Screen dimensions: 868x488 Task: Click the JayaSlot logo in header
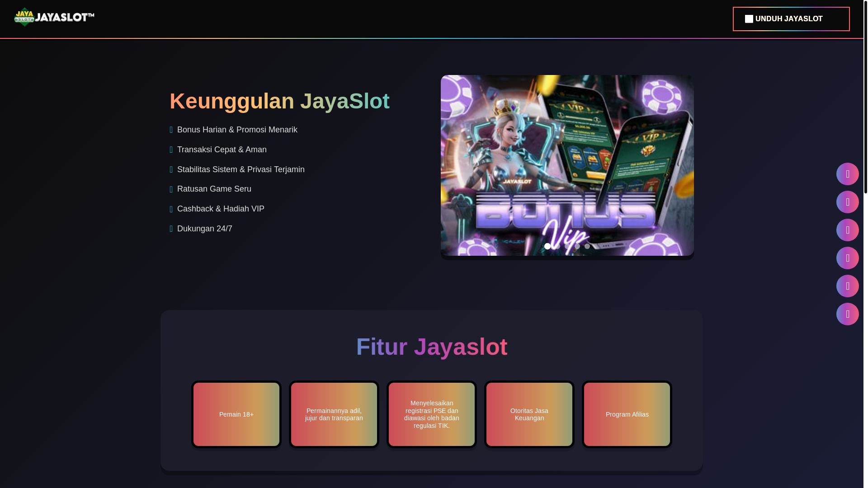coord(54,17)
